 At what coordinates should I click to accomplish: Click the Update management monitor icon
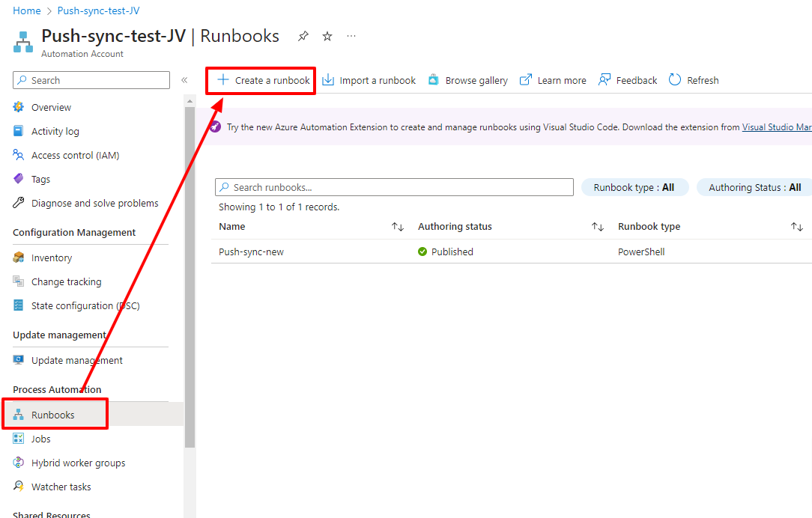tap(19, 359)
